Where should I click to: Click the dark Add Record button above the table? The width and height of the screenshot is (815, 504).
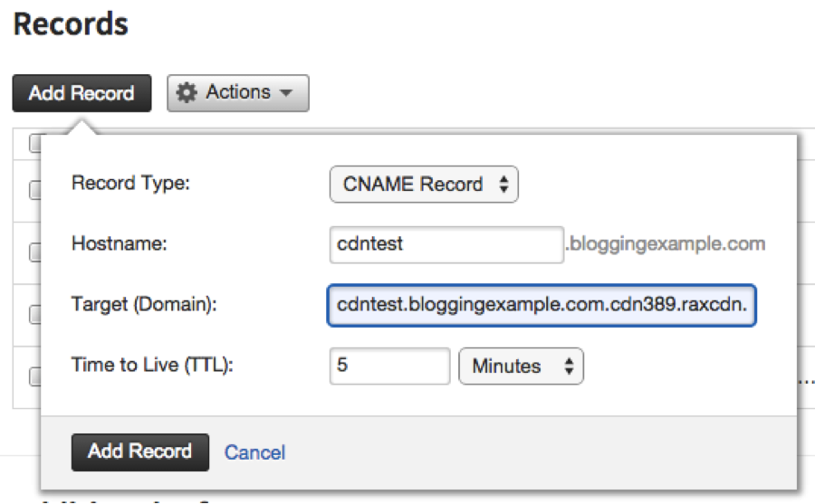(81, 93)
